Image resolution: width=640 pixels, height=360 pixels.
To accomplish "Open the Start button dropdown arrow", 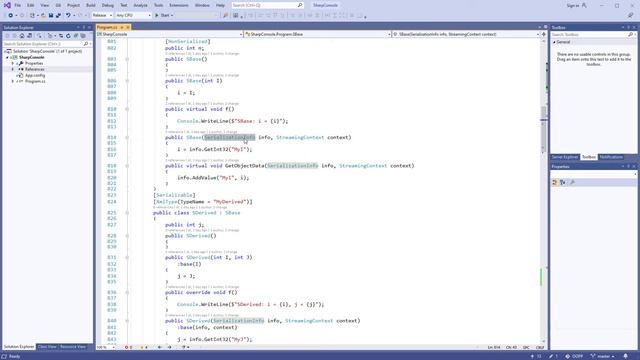I will click(x=172, y=16).
